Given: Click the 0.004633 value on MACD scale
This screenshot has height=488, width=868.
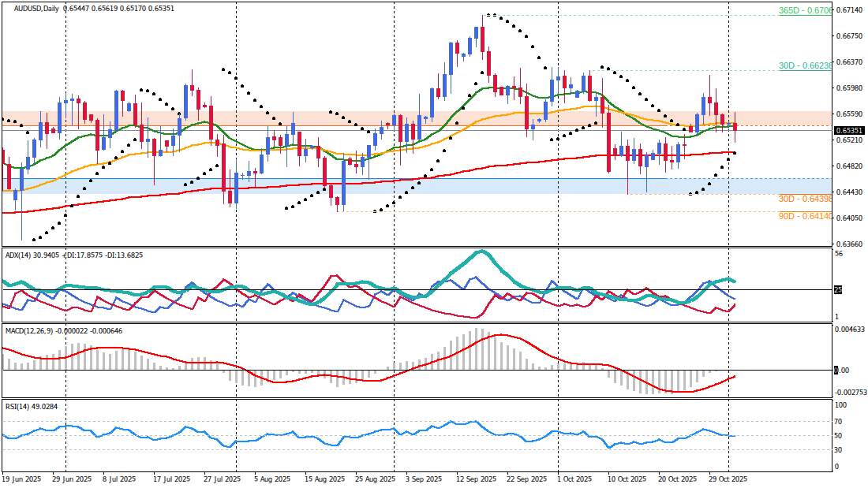Looking at the screenshot, I should (x=850, y=330).
